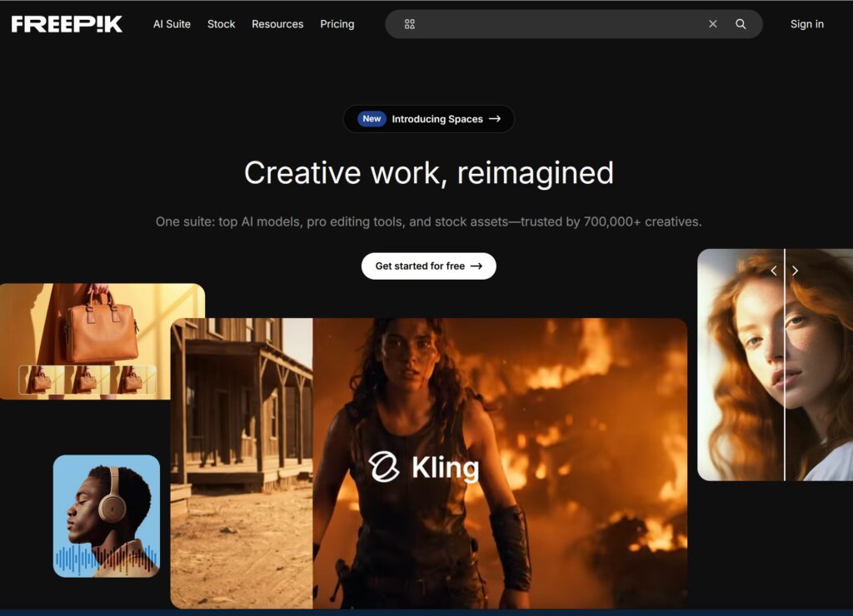Open the AI Suite menu
This screenshot has width=853, height=616.
point(172,24)
